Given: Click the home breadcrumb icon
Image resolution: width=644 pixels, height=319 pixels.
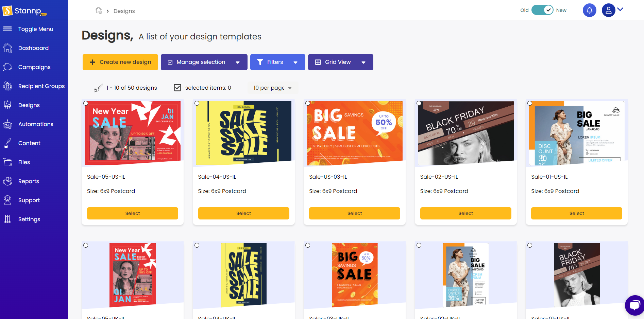Looking at the screenshot, I should tap(99, 11).
